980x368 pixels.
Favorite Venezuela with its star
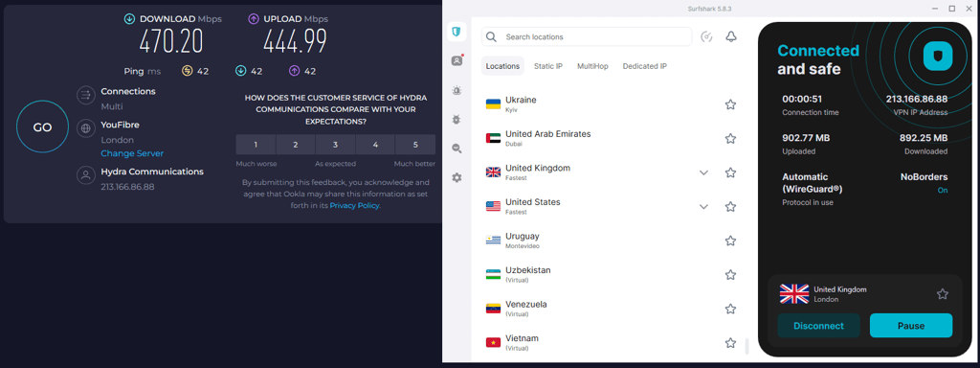pos(730,310)
